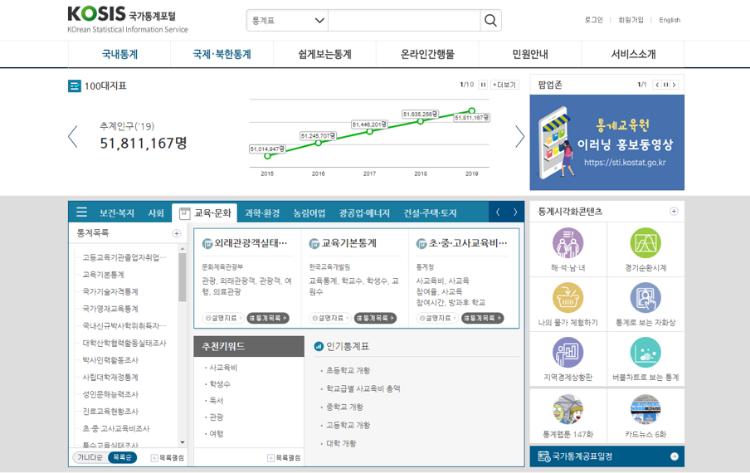750x473 pixels.
Task: Open the 국내통계 main menu
Action: coord(120,54)
